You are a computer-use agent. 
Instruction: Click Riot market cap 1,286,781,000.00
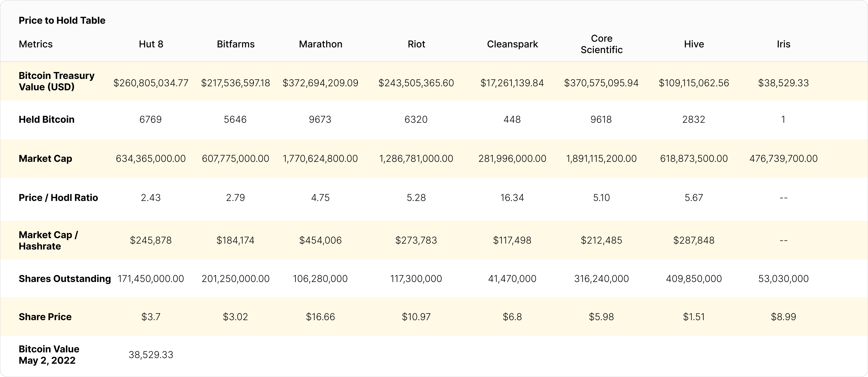[x=416, y=159]
